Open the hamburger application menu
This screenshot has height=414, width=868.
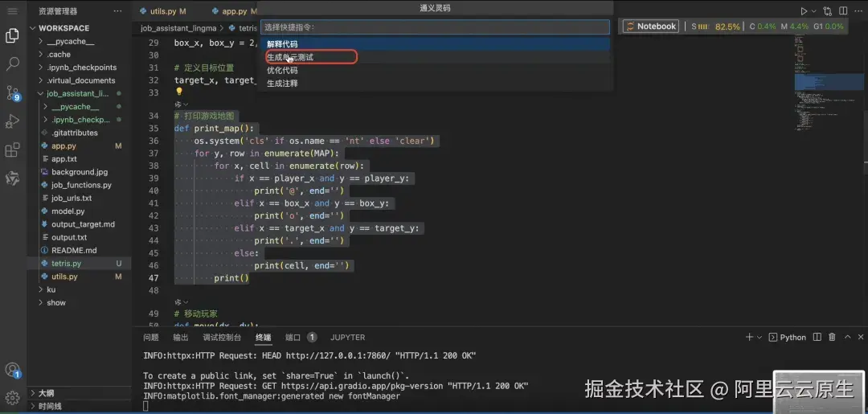[x=12, y=10]
